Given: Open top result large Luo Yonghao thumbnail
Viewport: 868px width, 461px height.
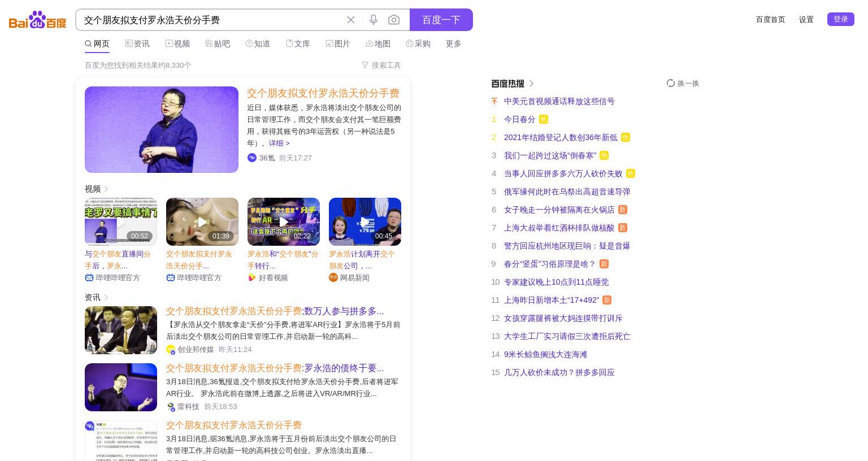Looking at the screenshot, I should [x=162, y=129].
